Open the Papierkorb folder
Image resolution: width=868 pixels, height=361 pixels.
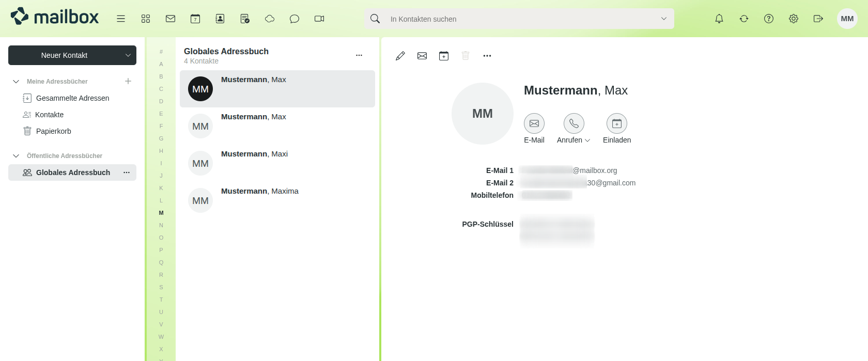click(x=53, y=131)
